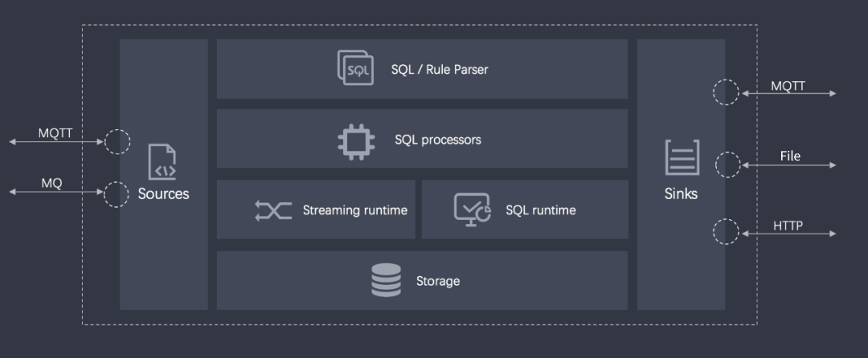Screen dimensions: 868x358
Task: Click the SQL / Rule Parser label
Action: pos(440,69)
